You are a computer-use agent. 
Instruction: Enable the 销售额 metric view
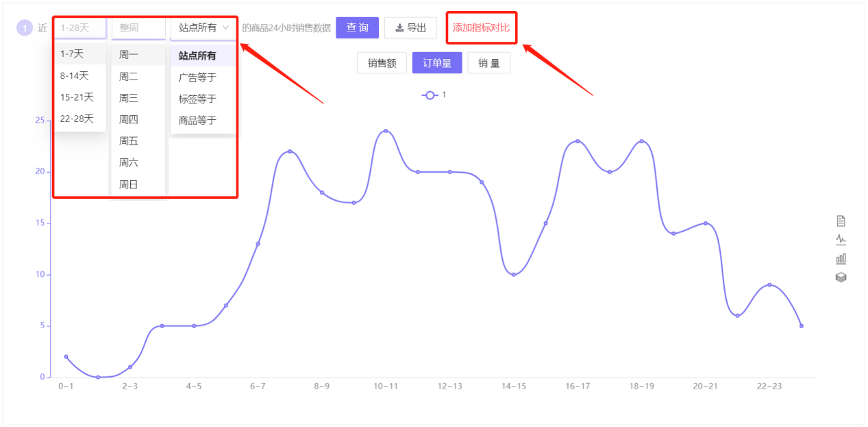tap(382, 62)
